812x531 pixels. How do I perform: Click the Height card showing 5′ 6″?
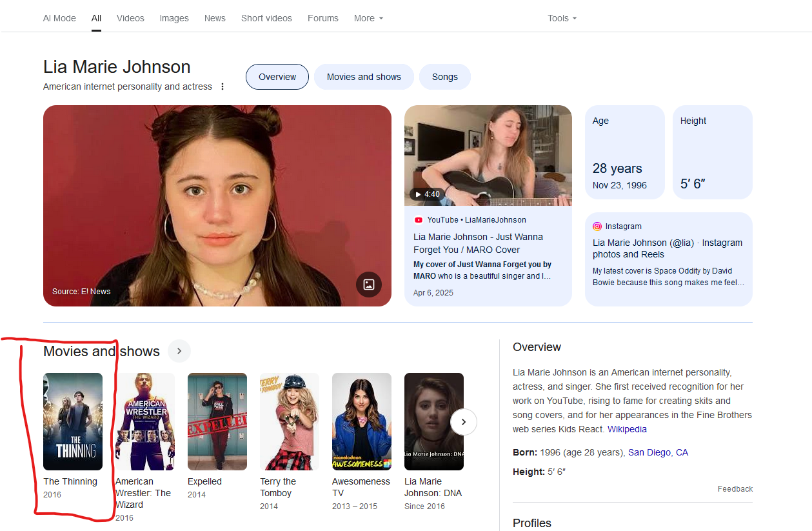coord(713,152)
